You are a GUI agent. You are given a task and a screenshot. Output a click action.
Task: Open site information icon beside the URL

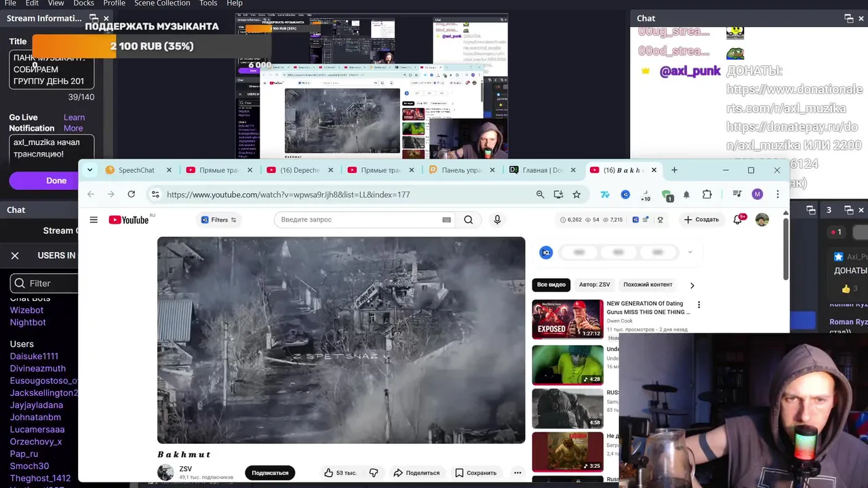point(155,195)
